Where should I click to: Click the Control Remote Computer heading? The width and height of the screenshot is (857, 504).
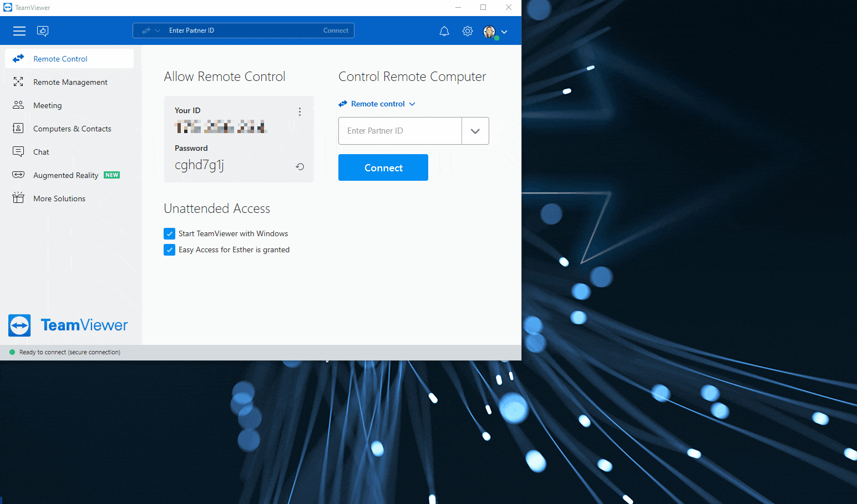(412, 77)
